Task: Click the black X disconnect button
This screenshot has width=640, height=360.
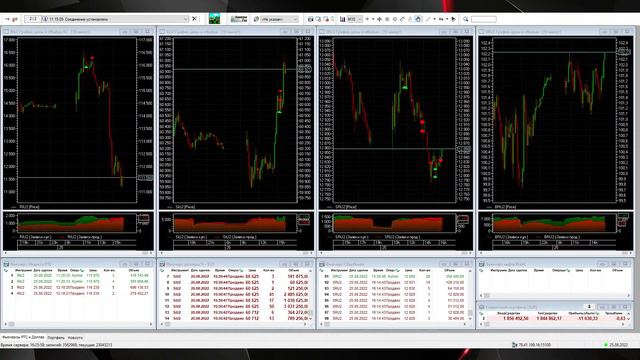Action: click(195, 19)
